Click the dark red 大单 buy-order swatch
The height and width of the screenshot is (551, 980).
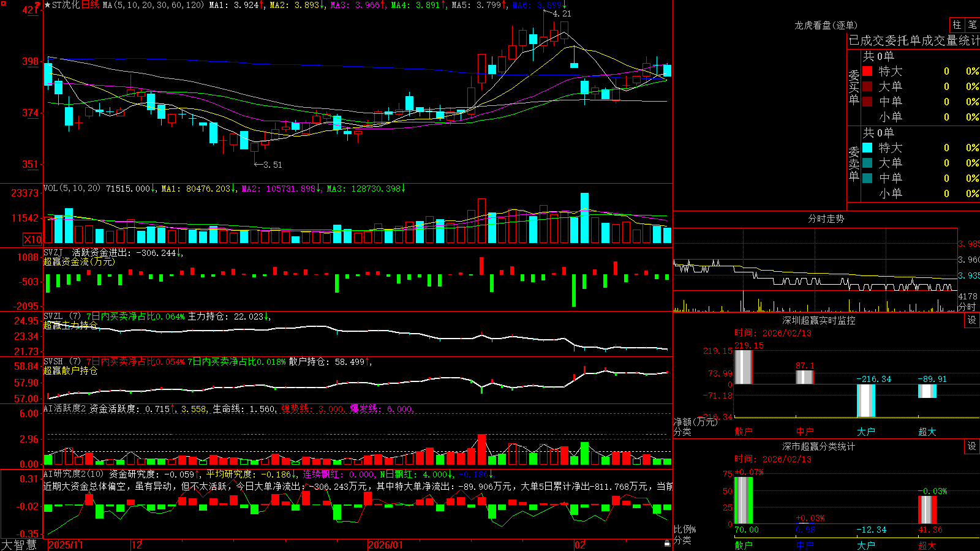(867, 86)
